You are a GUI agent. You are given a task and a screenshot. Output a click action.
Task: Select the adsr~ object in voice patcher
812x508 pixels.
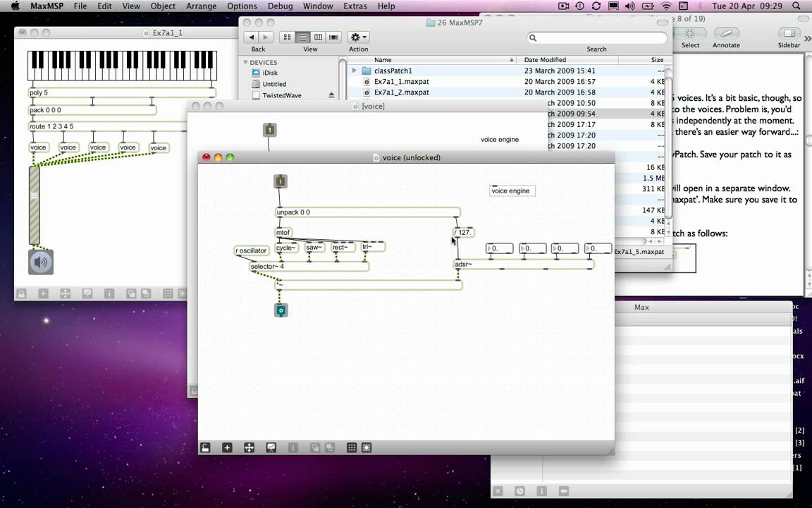click(x=524, y=265)
